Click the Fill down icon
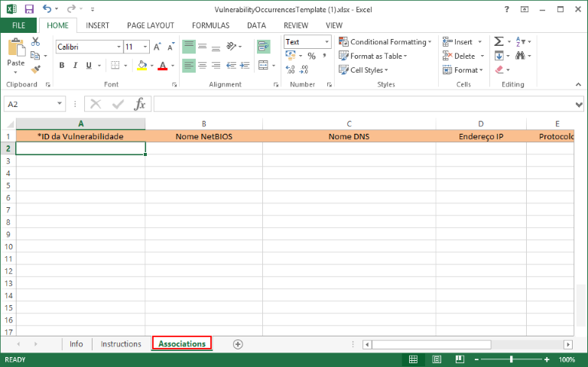Viewport: 588px width, 367px height. pos(499,56)
